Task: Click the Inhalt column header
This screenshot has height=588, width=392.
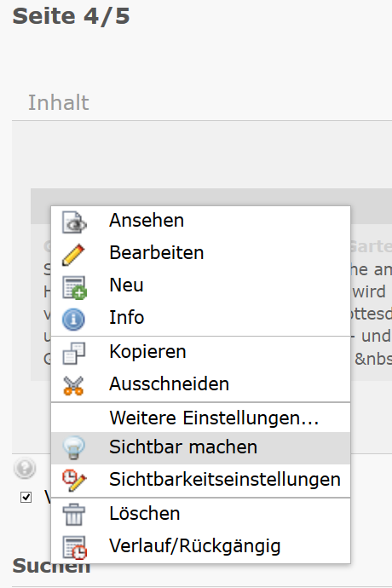Action: click(x=59, y=102)
